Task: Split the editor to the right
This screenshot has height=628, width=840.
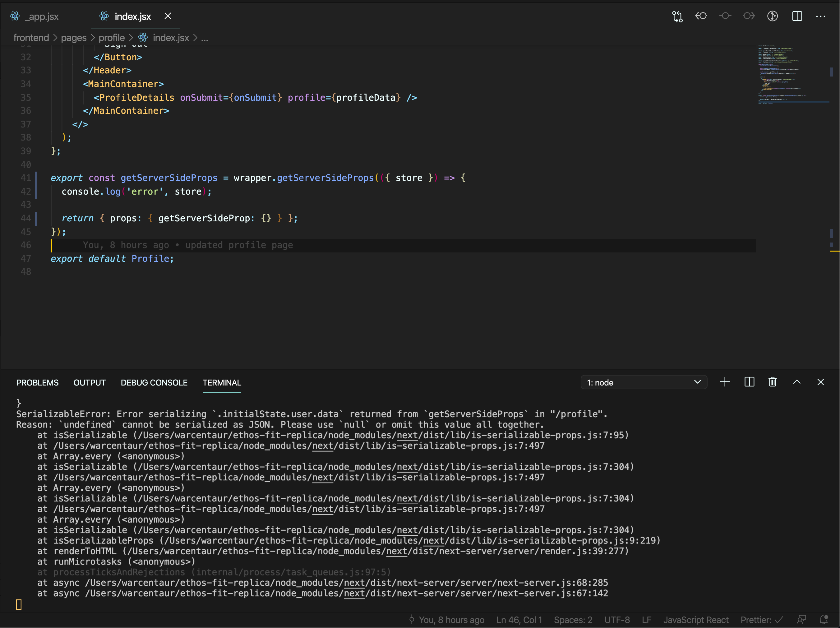Action: tap(797, 16)
